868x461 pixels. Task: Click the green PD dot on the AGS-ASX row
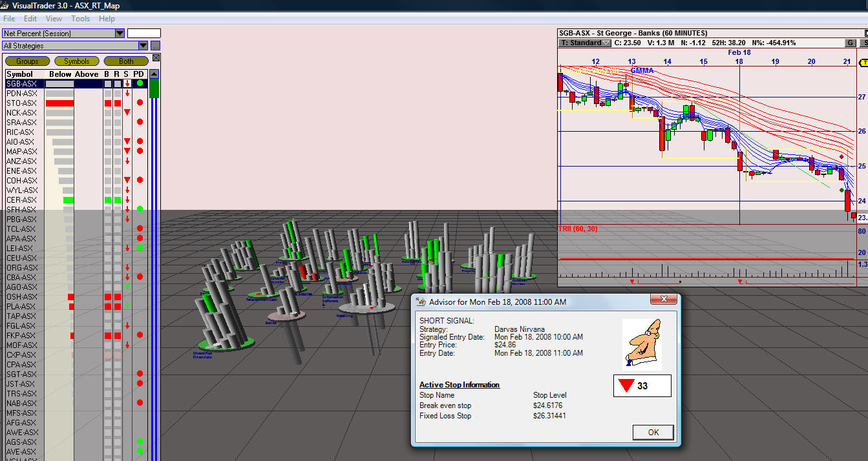point(140,442)
